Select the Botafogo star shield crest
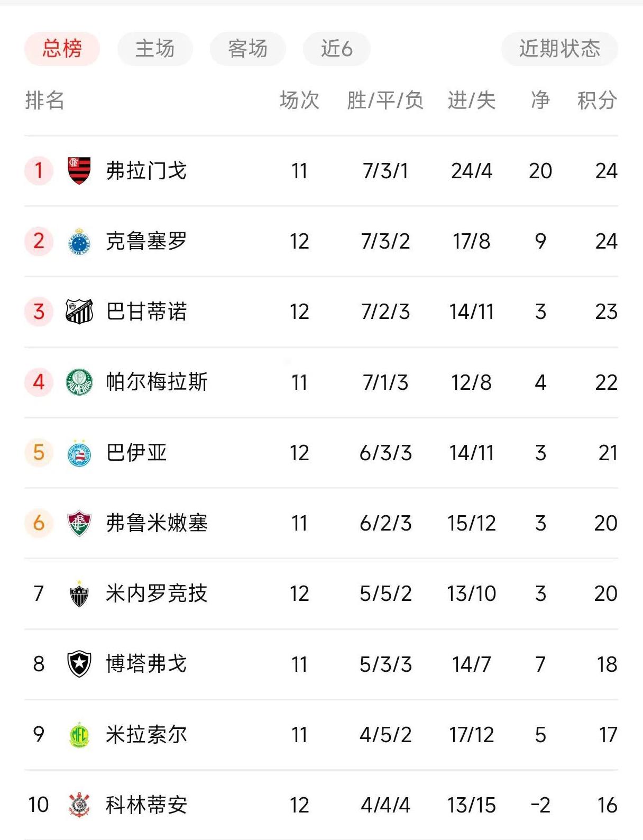 point(79,664)
